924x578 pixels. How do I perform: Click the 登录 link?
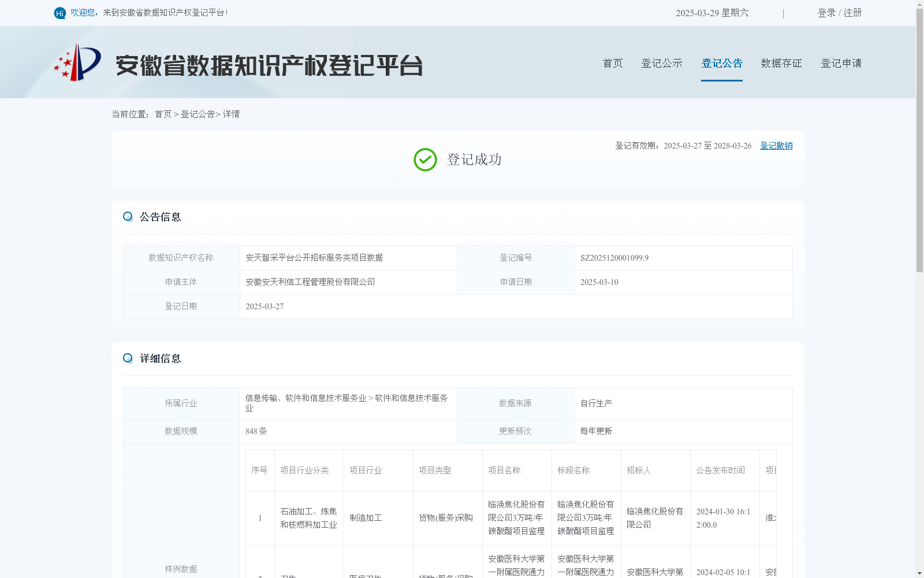click(x=826, y=13)
